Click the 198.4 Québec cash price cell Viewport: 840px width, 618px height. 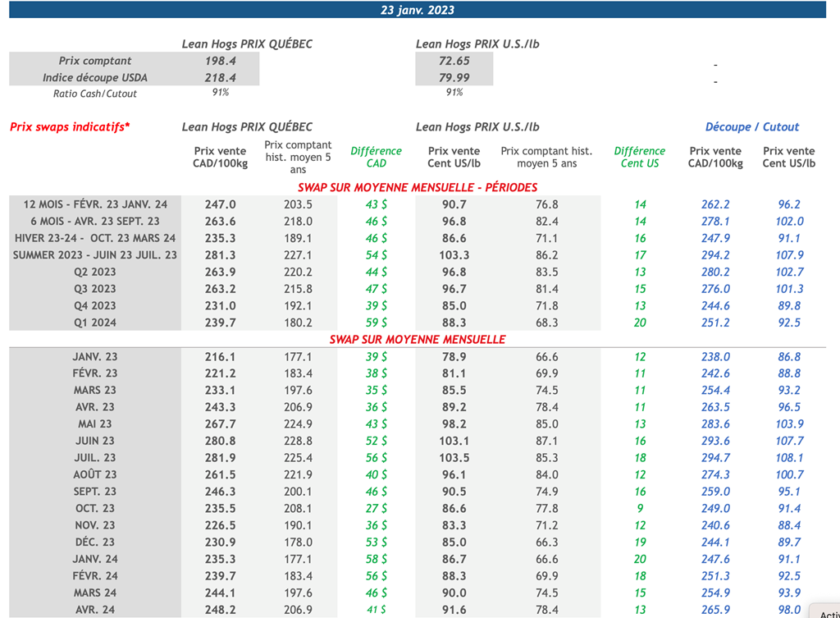pyautogui.click(x=220, y=61)
